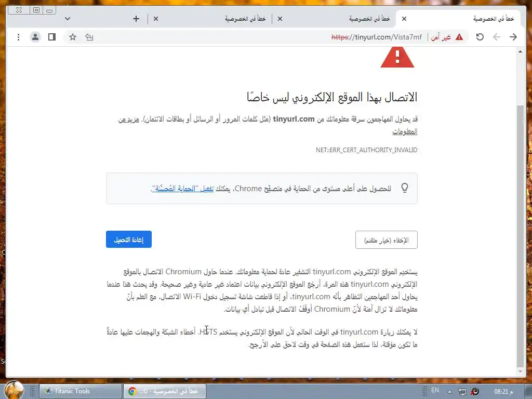Expand the tab search chevron

(68, 19)
